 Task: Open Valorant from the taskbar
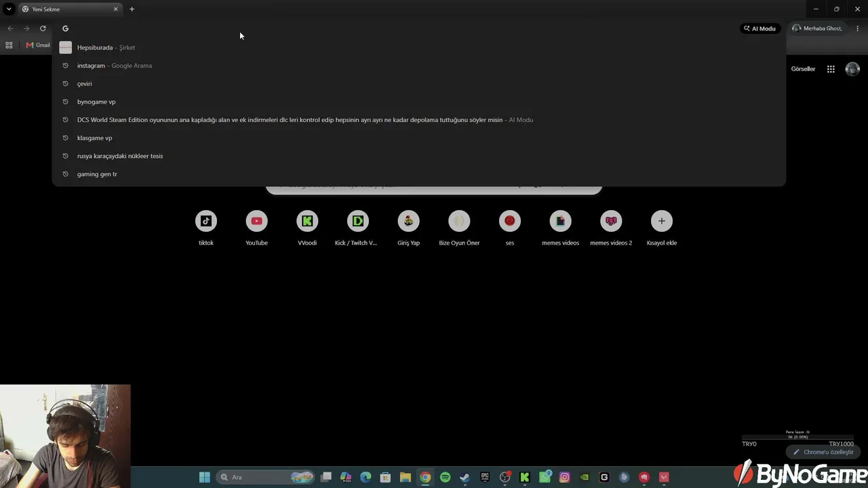664,477
